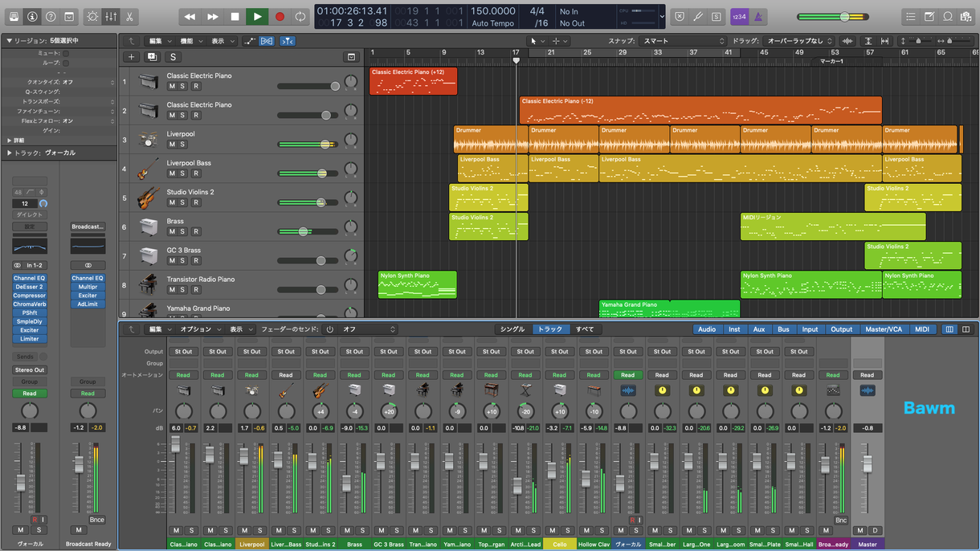Open the Library panel icon

click(14, 17)
